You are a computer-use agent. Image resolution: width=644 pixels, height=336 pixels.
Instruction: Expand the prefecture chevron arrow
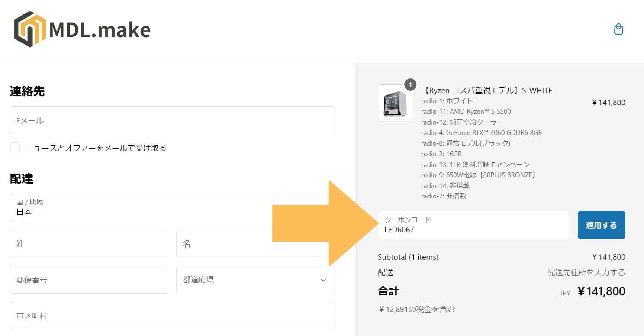pyautogui.click(x=323, y=280)
